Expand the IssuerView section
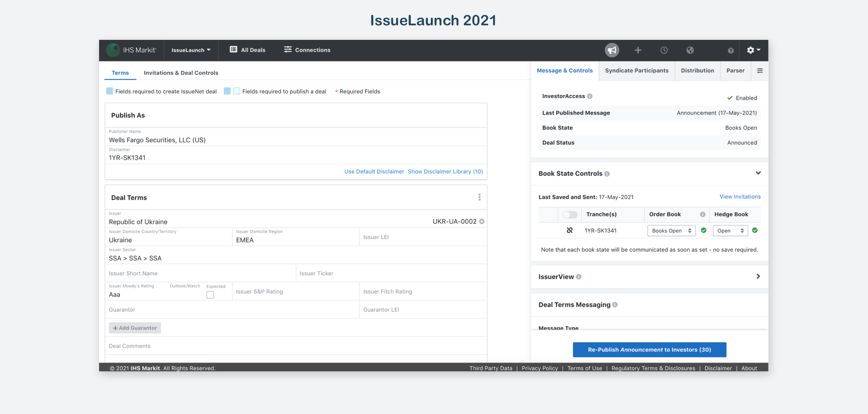This screenshot has height=414, width=868. pyautogui.click(x=758, y=276)
